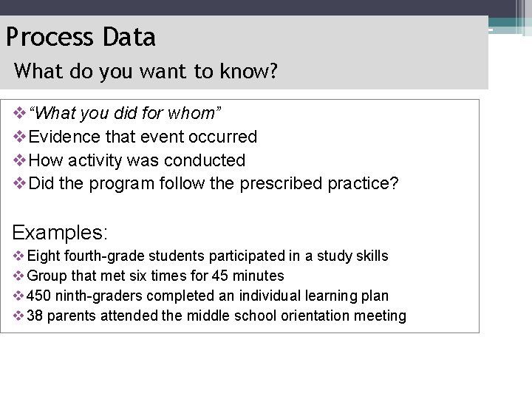The width and height of the screenshot is (532, 399).
Task: Click the "Process Data" slide title
Action: [x=81, y=37]
